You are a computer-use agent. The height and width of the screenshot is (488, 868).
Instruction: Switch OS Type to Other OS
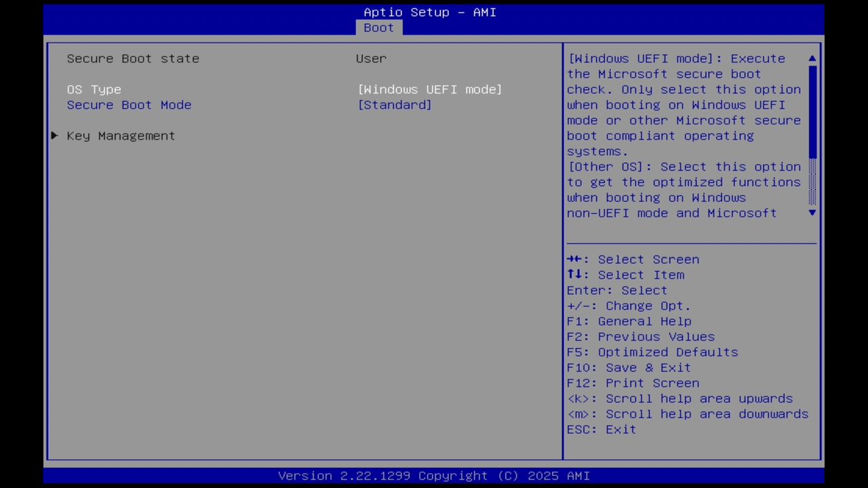[x=430, y=89]
